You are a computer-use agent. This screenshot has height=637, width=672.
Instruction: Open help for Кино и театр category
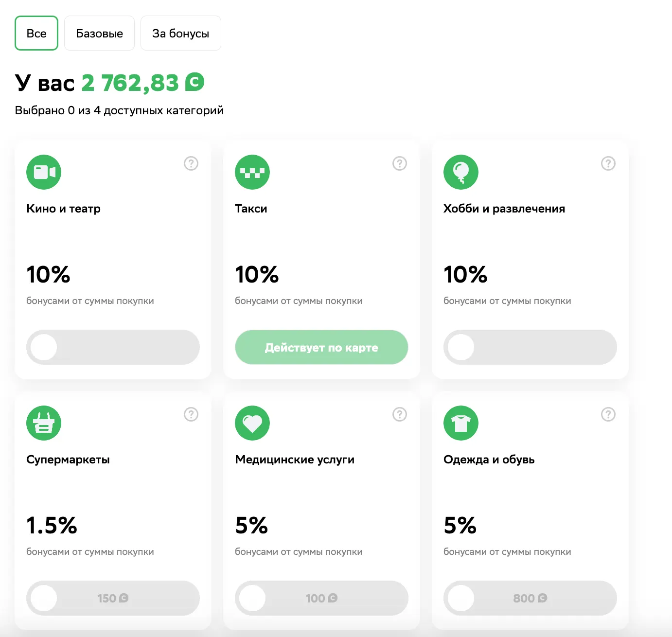[x=191, y=163]
